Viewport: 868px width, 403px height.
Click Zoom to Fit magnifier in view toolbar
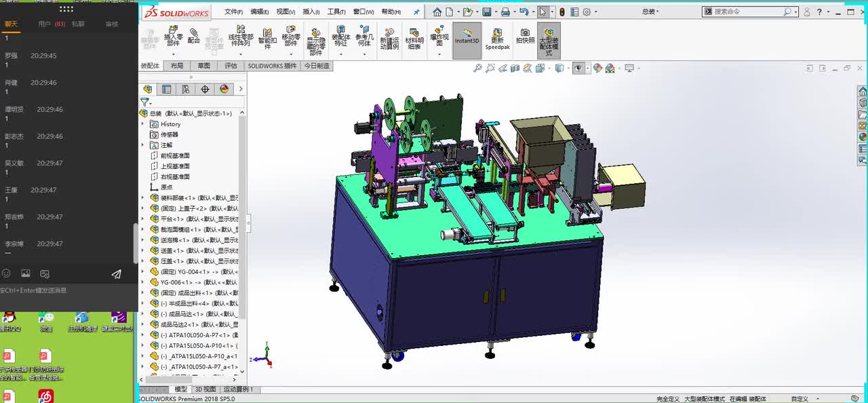477,68
